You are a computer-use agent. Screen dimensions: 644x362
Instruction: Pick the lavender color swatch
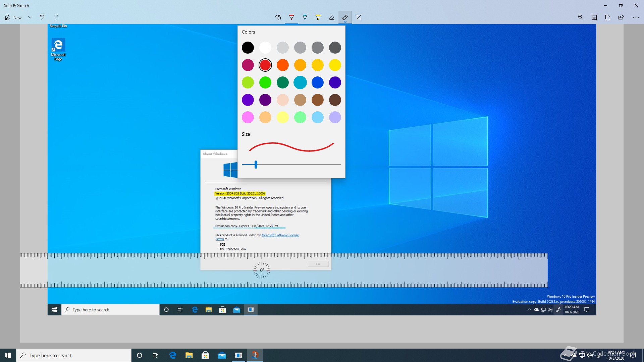(335, 117)
